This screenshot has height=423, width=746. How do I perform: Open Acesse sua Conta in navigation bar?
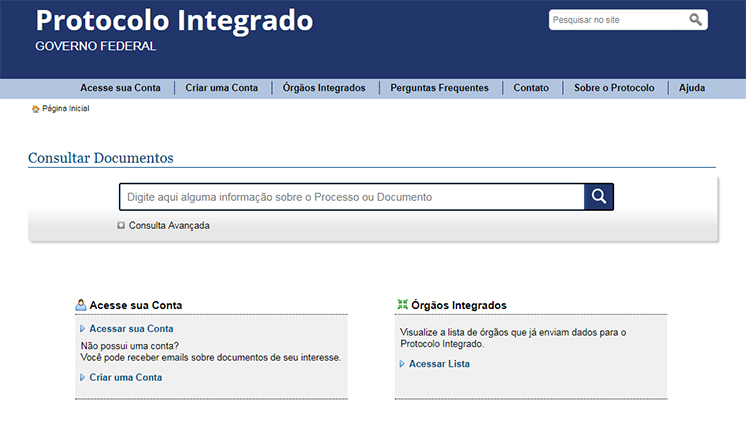click(120, 88)
